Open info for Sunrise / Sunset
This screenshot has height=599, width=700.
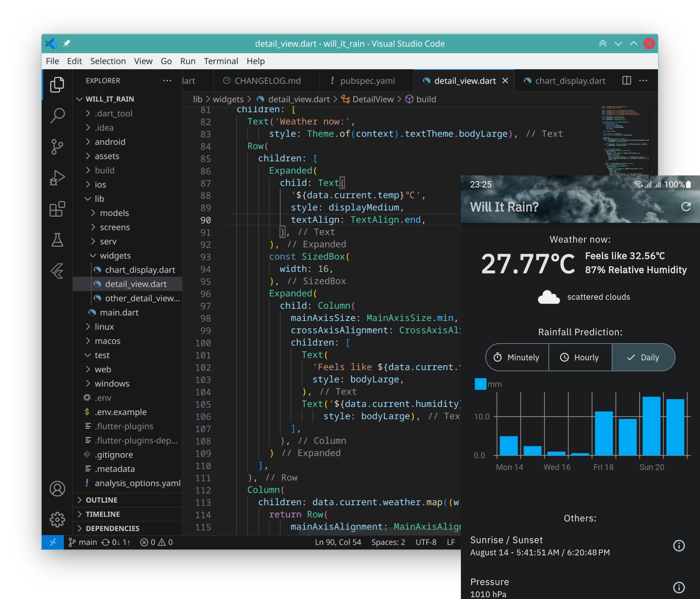point(679,545)
